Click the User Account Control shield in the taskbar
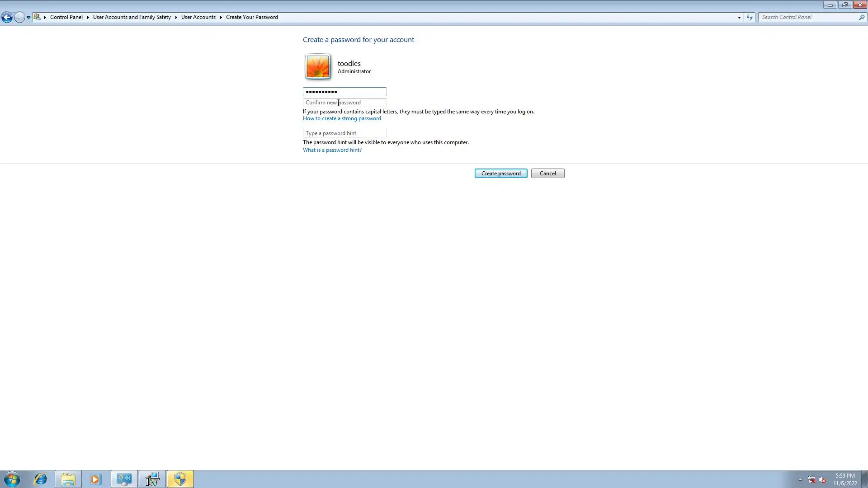 (x=180, y=479)
